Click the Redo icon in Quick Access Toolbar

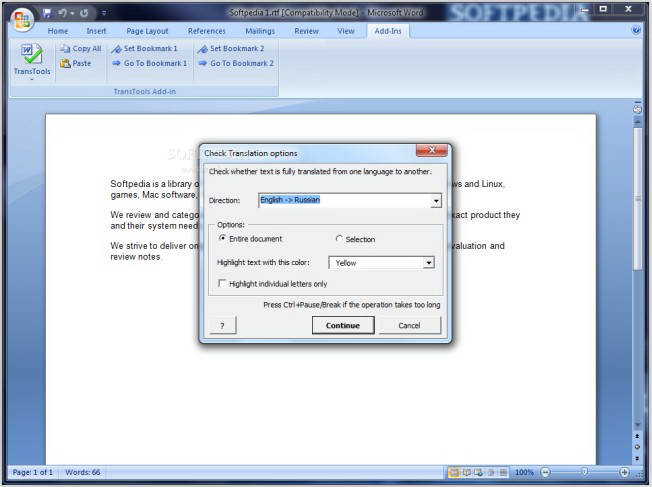click(84, 13)
